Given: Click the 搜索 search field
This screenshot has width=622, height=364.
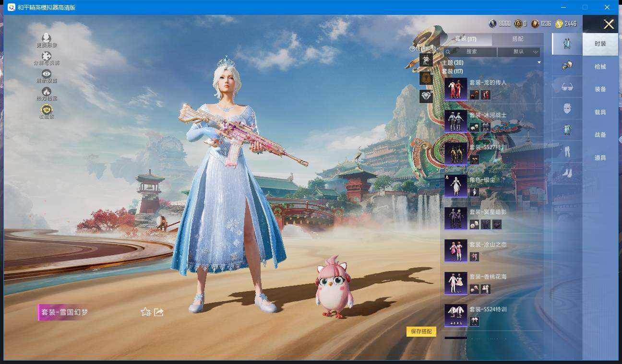Looking at the screenshot, I should click(471, 52).
